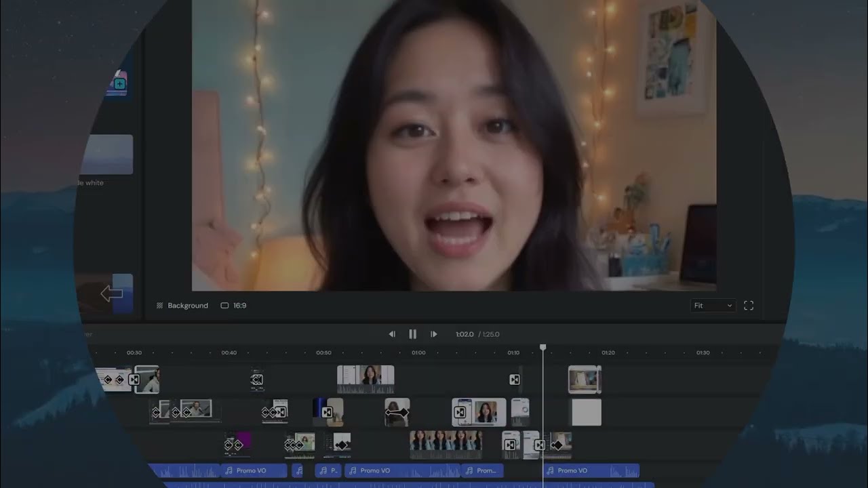Click transition icon on selected woman clip
The width and height of the screenshot is (868, 488).
pyautogui.click(x=460, y=412)
